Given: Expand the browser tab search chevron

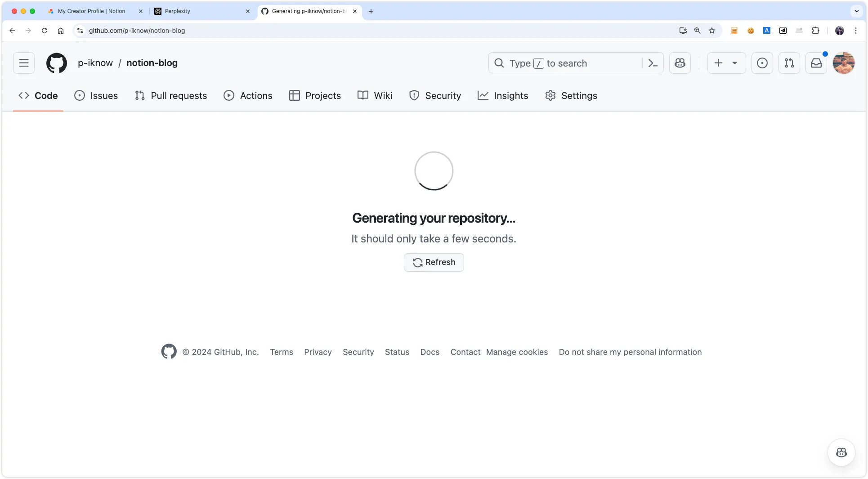Looking at the screenshot, I should (856, 11).
